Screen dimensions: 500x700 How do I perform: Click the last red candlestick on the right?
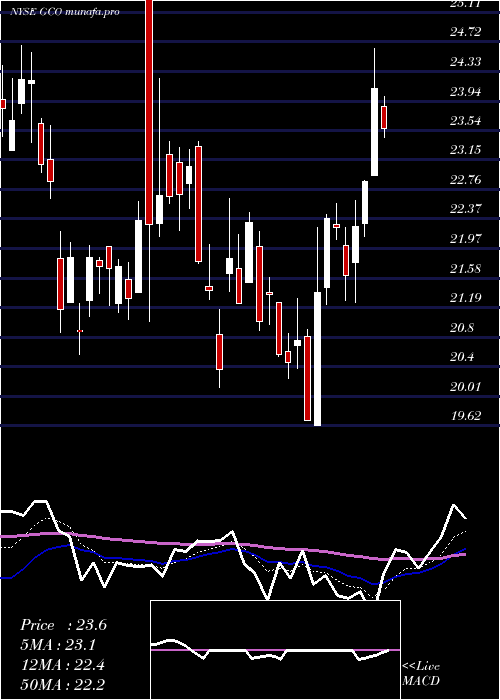[x=384, y=117]
